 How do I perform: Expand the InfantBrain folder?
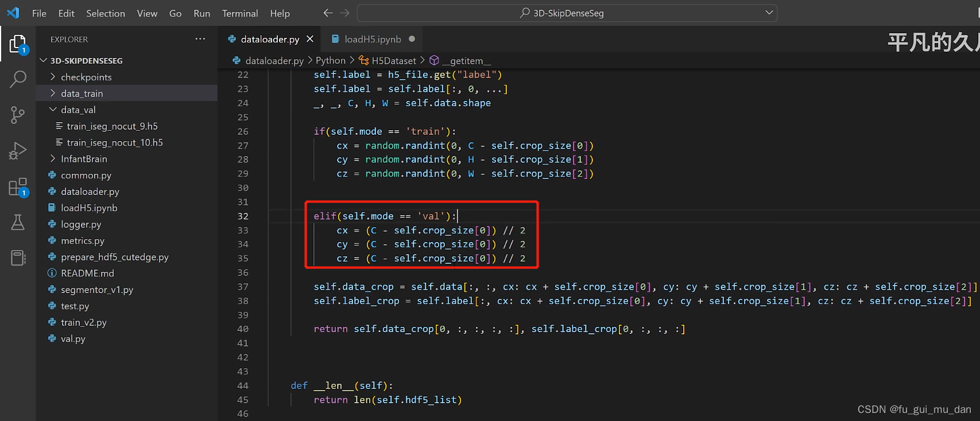[53, 158]
